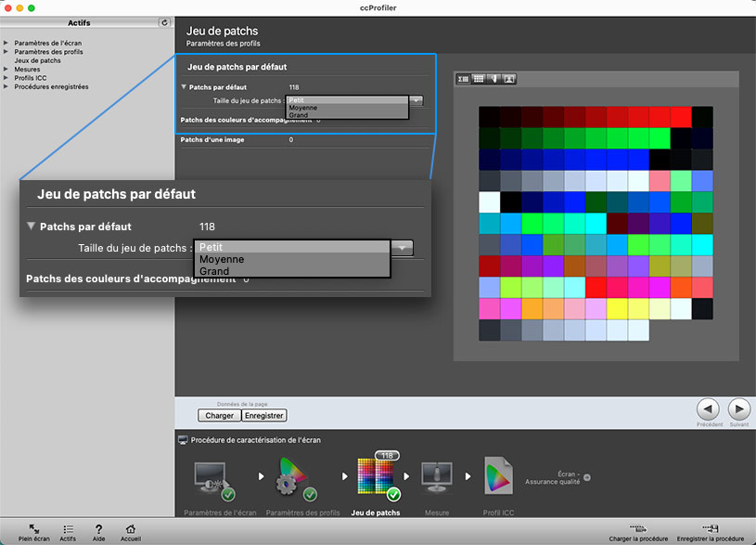This screenshot has width=756, height=545.
Task: Click Charger la procédure icon
Action: (x=638, y=529)
